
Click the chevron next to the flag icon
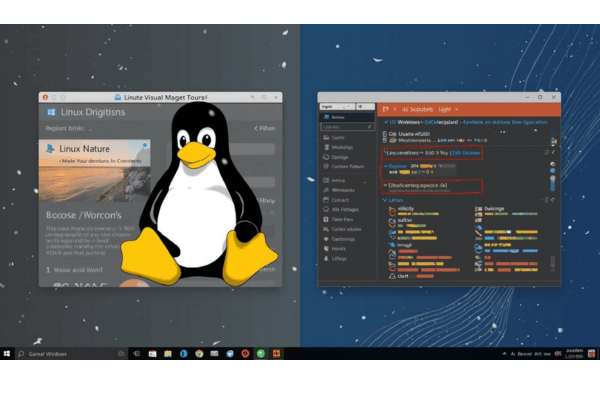click(x=395, y=109)
